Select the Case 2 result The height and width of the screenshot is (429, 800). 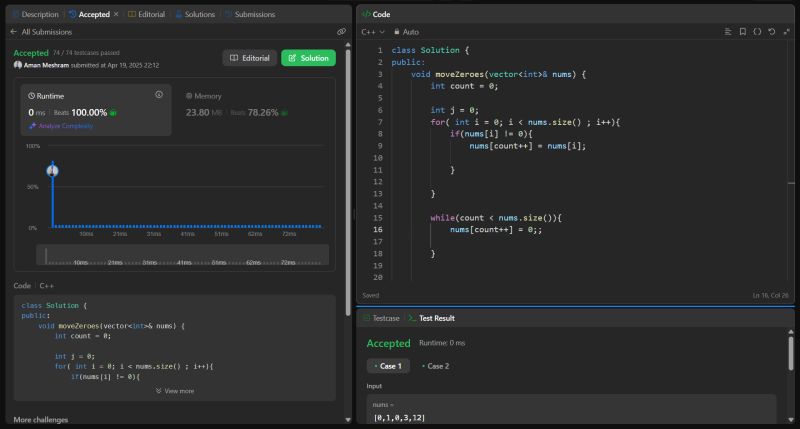(436, 366)
